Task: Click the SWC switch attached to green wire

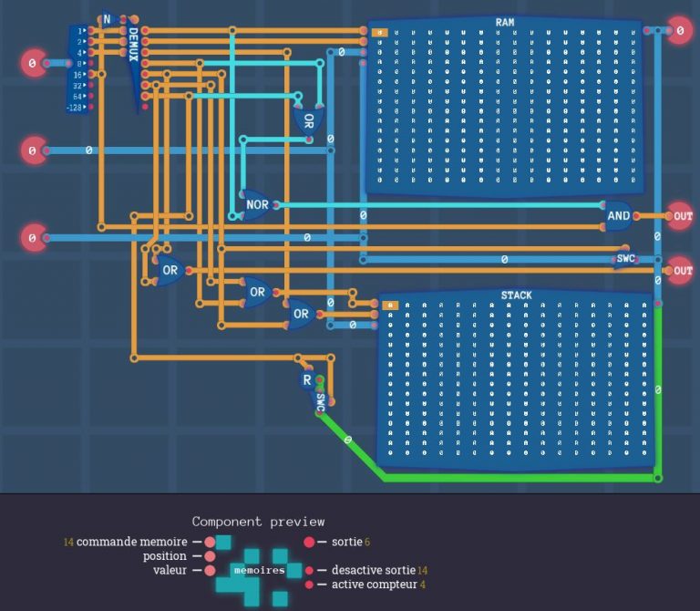Action: 320,399
